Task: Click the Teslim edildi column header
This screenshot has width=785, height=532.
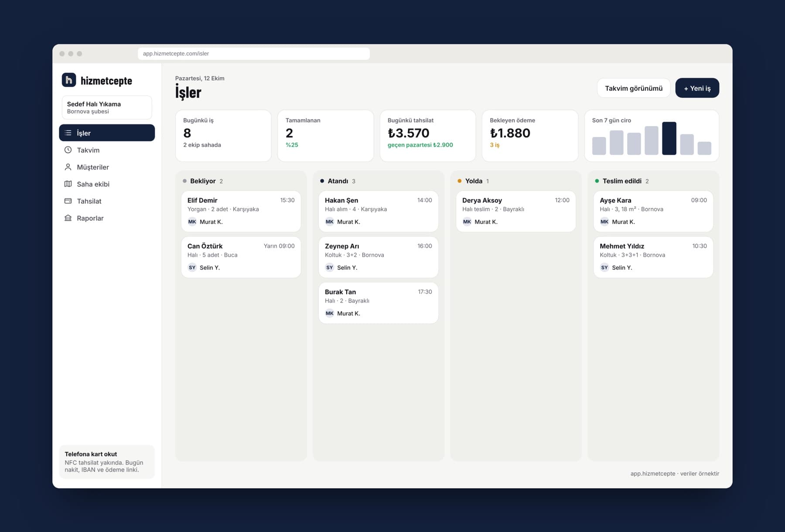Action: 622,181
